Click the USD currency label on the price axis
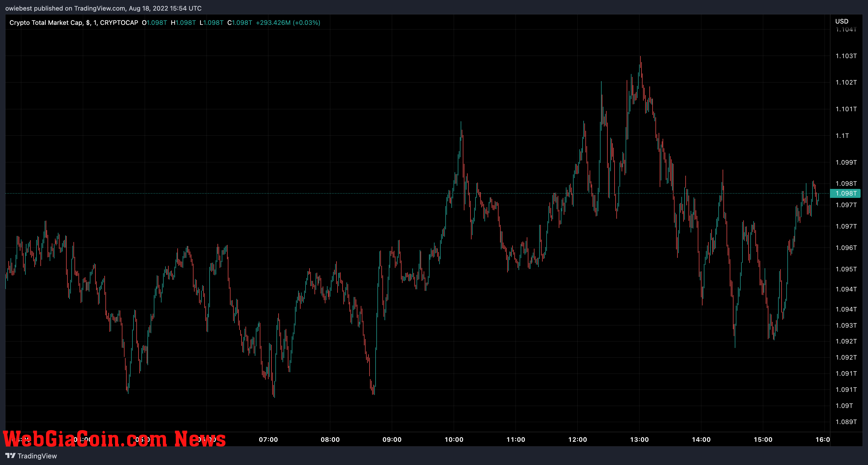Image resolution: width=868 pixels, height=465 pixels. (842, 21)
